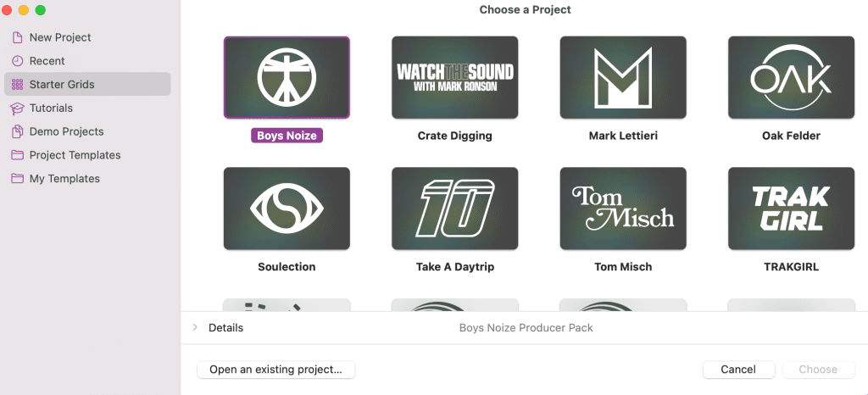Select the Crate Digging starter grid thumbnail

(x=455, y=77)
